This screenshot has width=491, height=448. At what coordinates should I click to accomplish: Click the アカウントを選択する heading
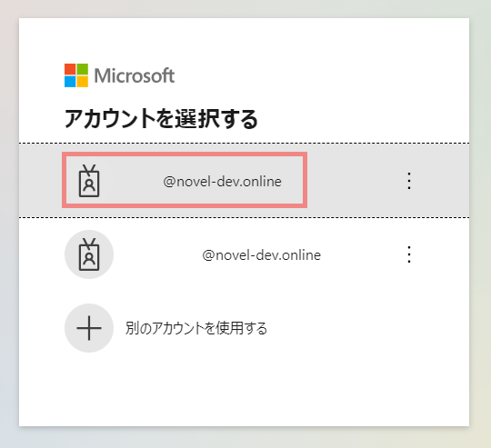pos(161,119)
